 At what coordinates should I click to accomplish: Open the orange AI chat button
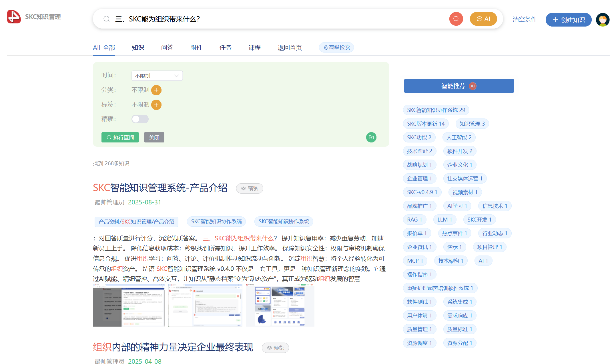click(x=483, y=19)
